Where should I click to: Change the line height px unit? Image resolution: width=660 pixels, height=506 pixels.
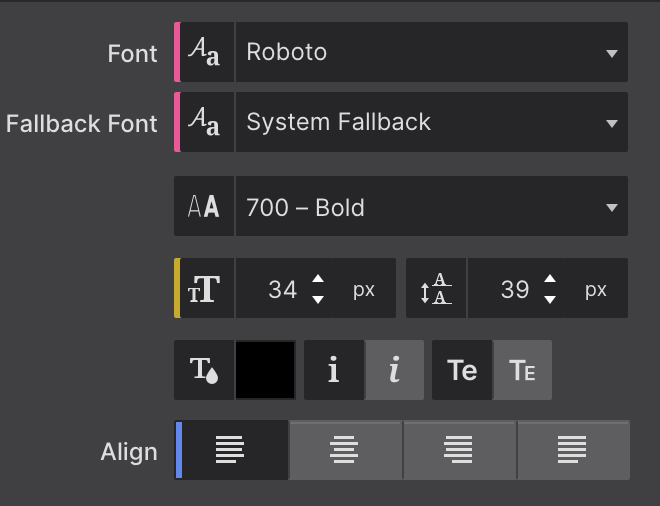(x=596, y=288)
